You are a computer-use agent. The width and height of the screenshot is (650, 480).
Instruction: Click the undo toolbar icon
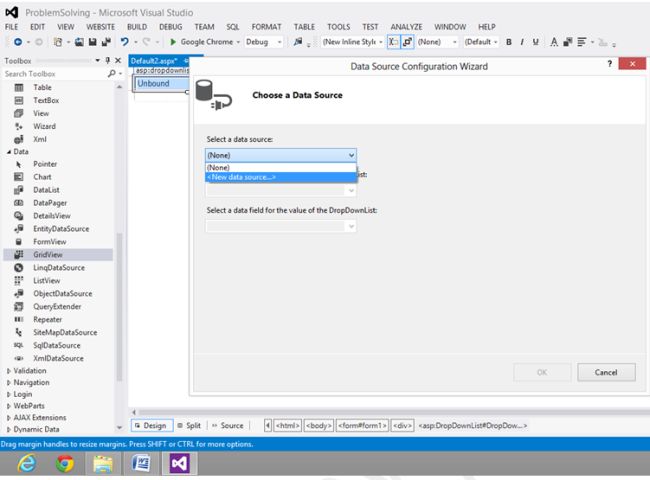pyautogui.click(x=124, y=42)
